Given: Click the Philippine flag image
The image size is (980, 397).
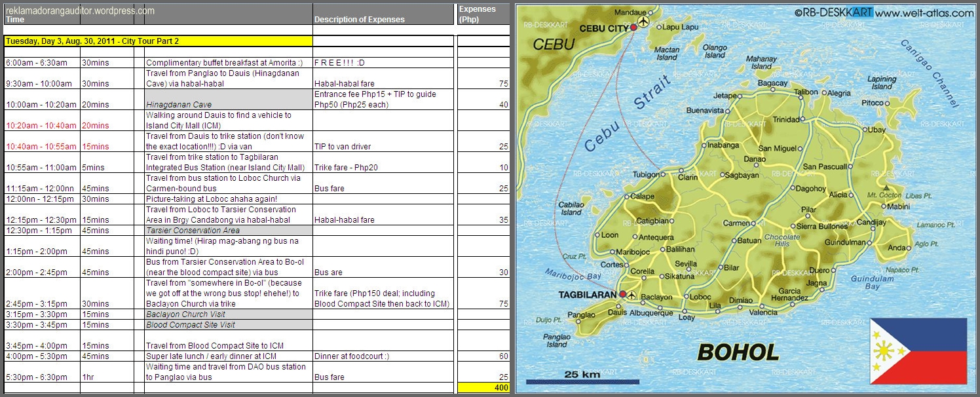Looking at the screenshot, I should (x=918, y=351).
